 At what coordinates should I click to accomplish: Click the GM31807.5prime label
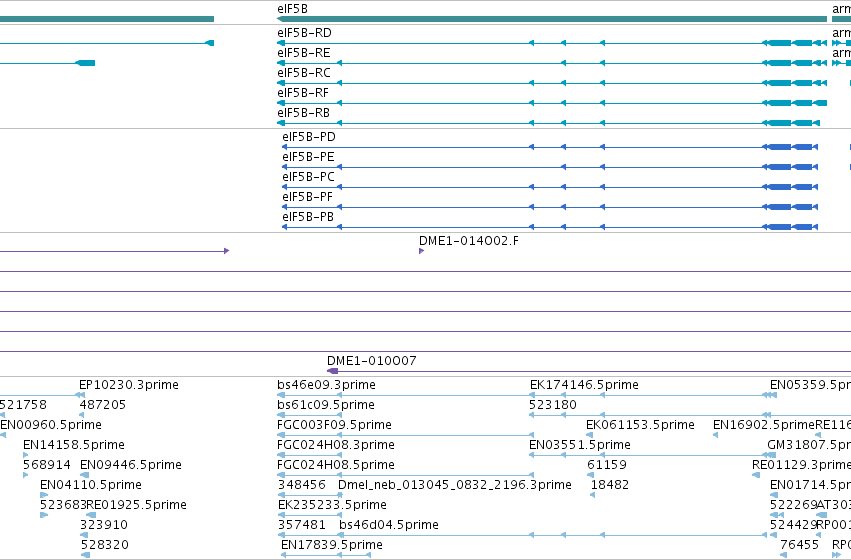tap(809, 445)
